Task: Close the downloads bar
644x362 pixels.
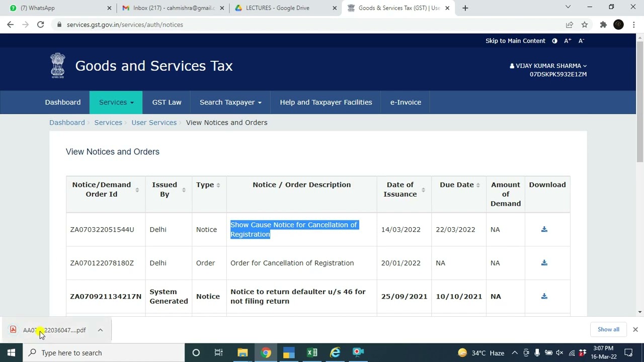Action: [635, 329]
